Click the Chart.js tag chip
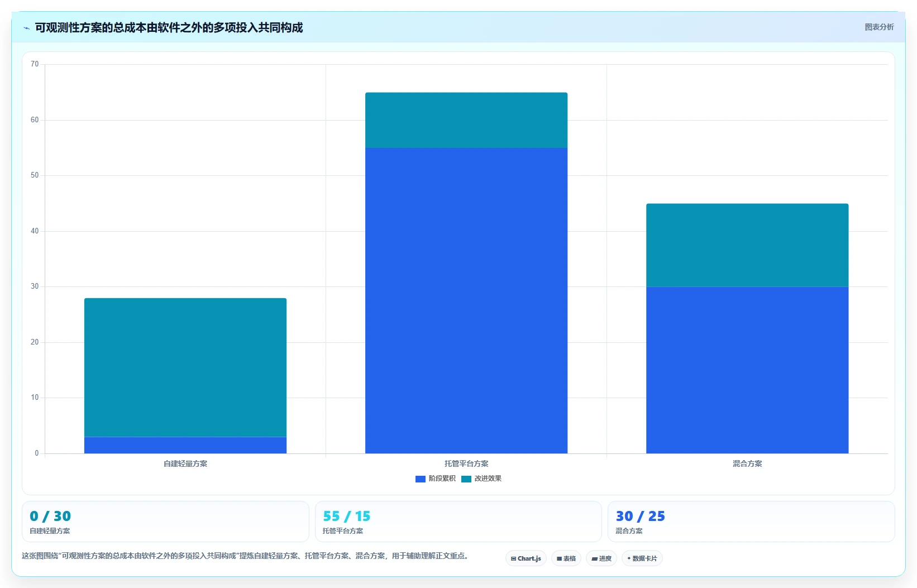The image size is (917, 588). pyautogui.click(x=526, y=558)
